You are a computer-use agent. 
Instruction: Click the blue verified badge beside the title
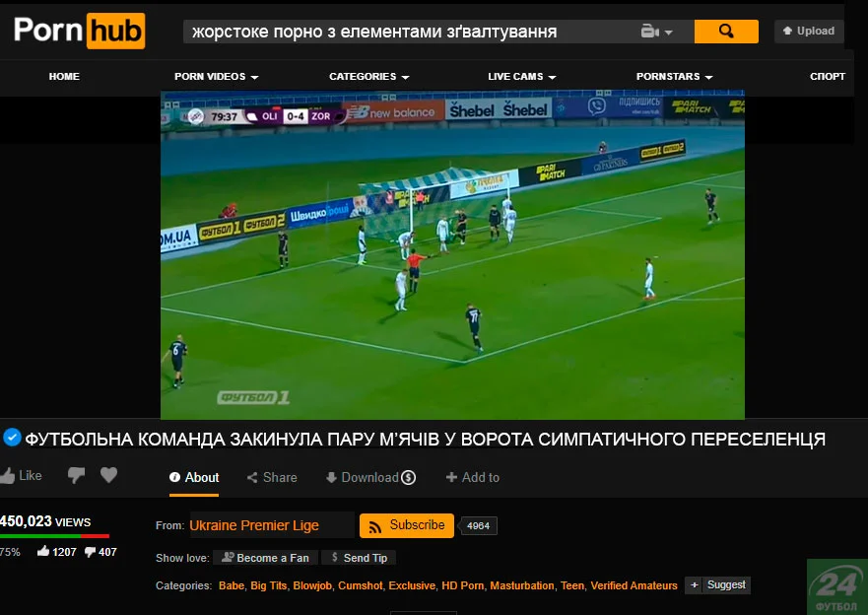12,438
